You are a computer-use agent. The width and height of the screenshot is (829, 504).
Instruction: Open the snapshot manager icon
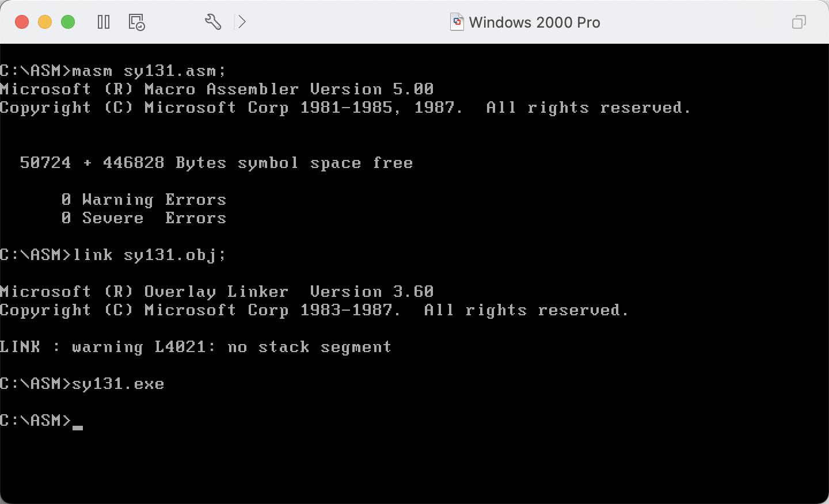point(136,22)
